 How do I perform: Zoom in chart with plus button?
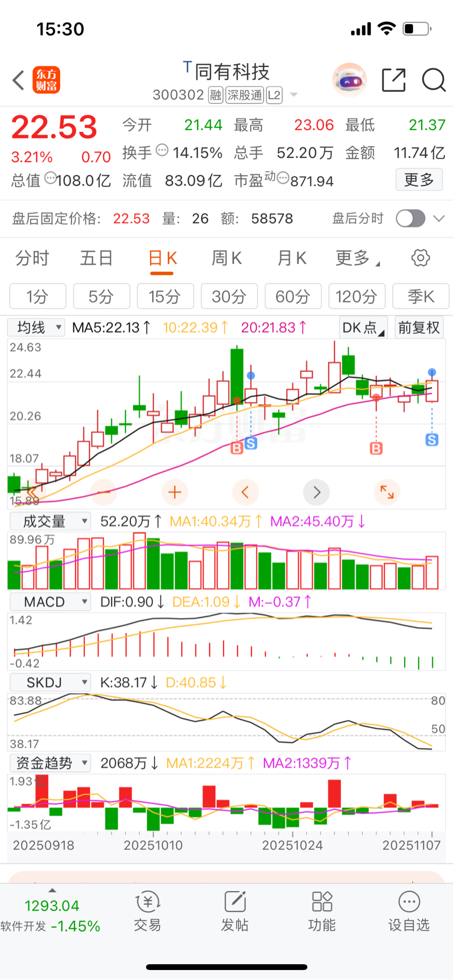click(x=175, y=491)
